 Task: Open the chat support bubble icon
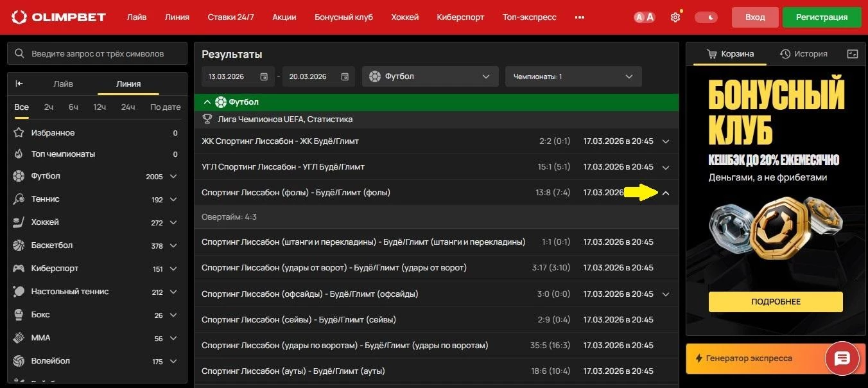coord(842,358)
